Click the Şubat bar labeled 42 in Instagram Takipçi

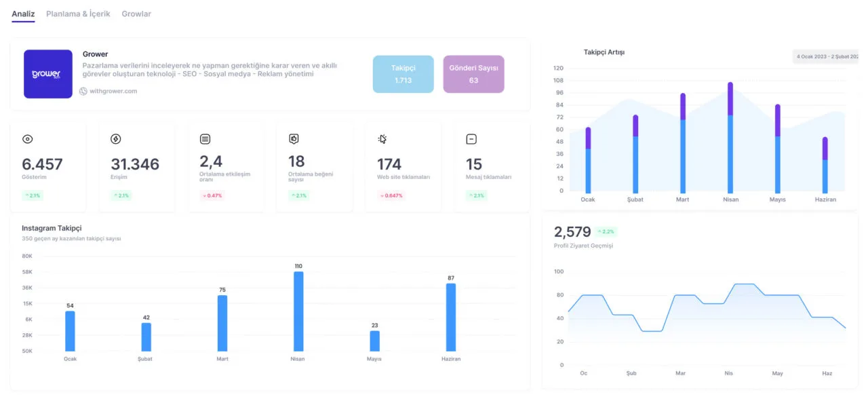click(146, 337)
